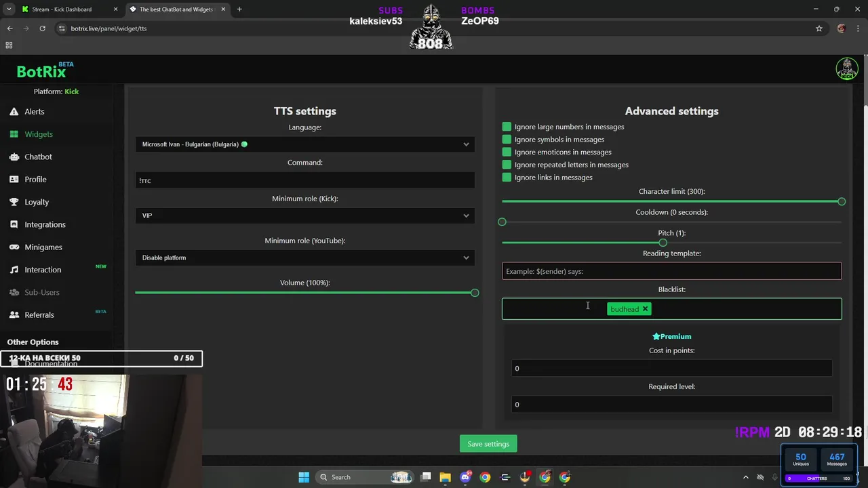Image resolution: width=868 pixels, height=488 pixels.
Task: Open the tab search dropdown arrow
Action: [x=9, y=9]
